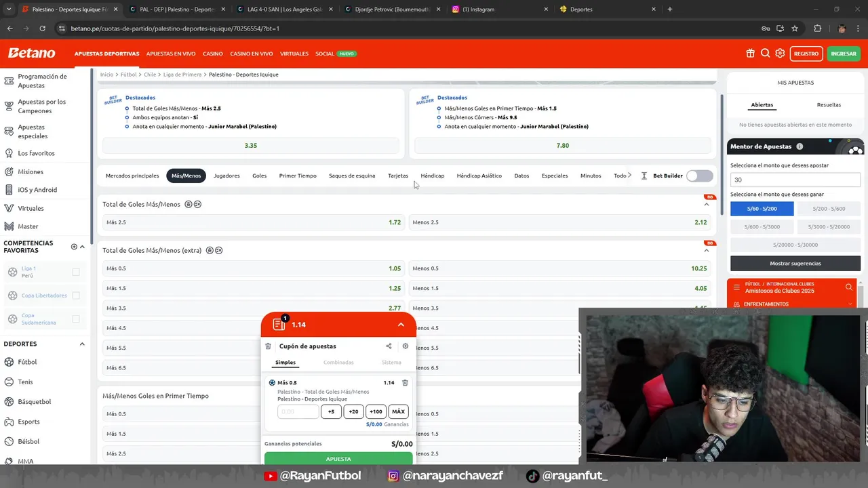Open the gift promotions icon in header

point(750,54)
